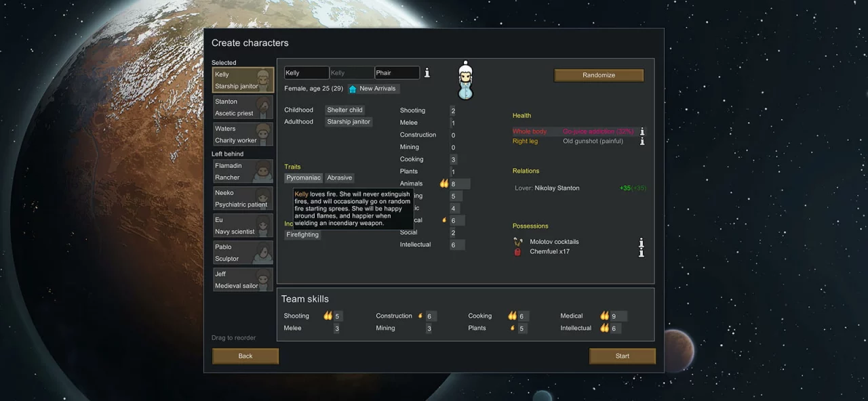Select Eu the Navy scientist card
This screenshot has width=868, height=401.
point(243,226)
